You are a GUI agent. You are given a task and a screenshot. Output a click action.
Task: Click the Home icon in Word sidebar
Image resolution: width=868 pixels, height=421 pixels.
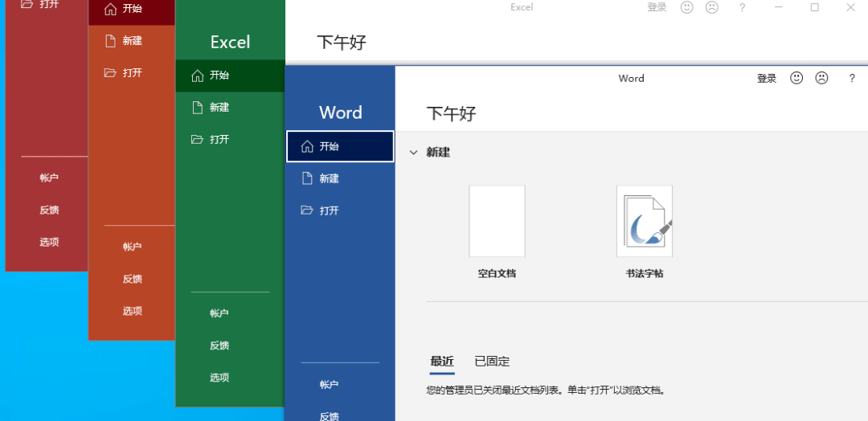pos(306,146)
